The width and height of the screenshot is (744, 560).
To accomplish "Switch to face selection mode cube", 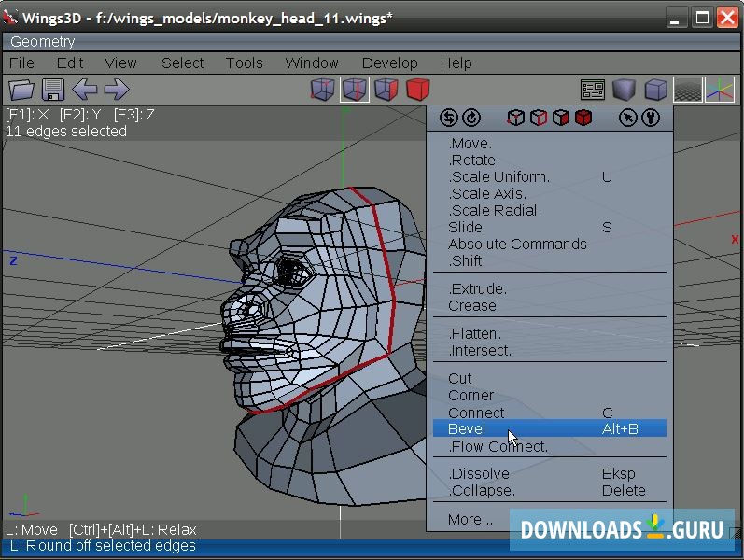I will point(386,90).
